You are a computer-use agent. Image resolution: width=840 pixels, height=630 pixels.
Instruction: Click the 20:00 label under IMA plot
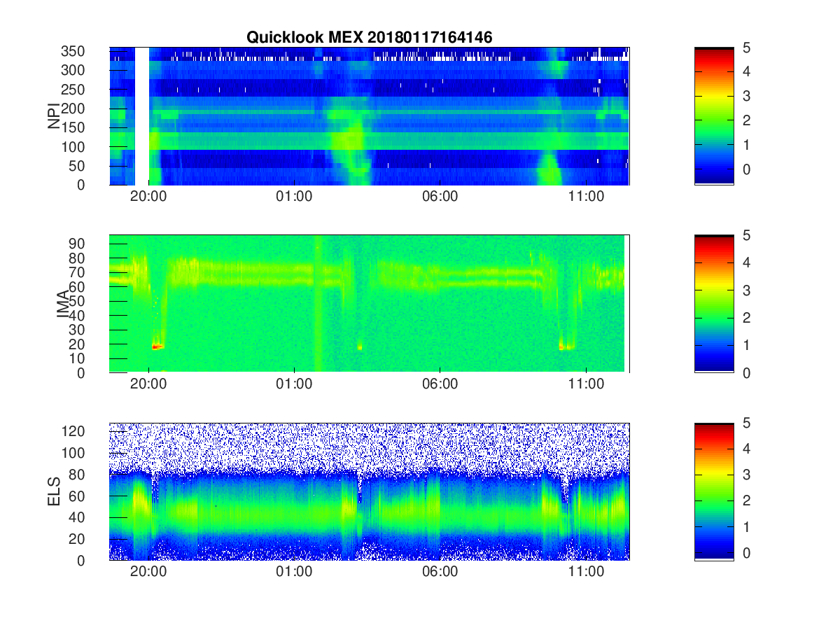point(148,385)
